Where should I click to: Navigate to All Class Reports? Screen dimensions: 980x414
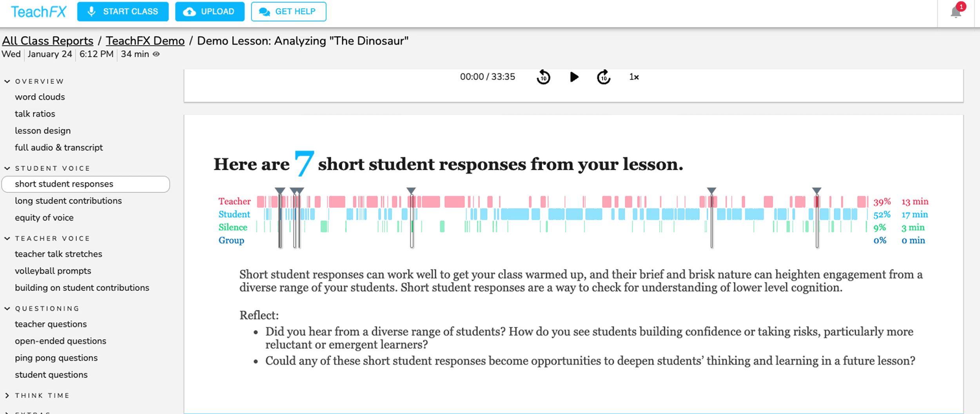click(47, 40)
